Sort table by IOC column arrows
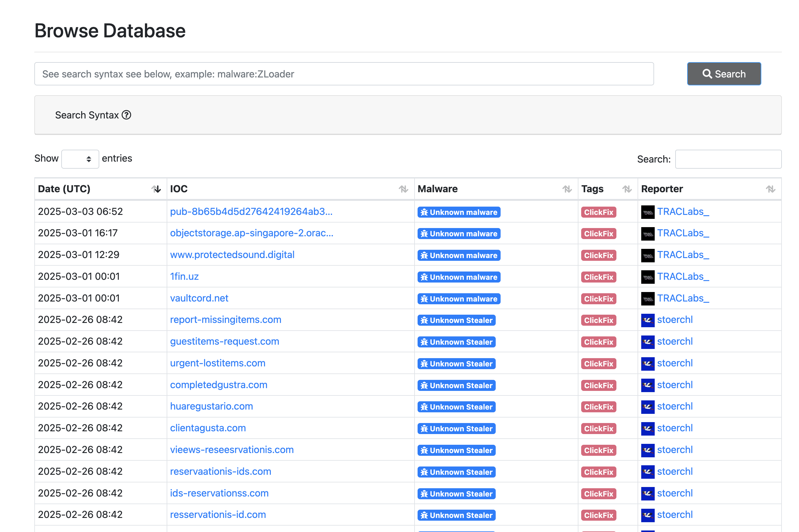 click(x=403, y=189)
